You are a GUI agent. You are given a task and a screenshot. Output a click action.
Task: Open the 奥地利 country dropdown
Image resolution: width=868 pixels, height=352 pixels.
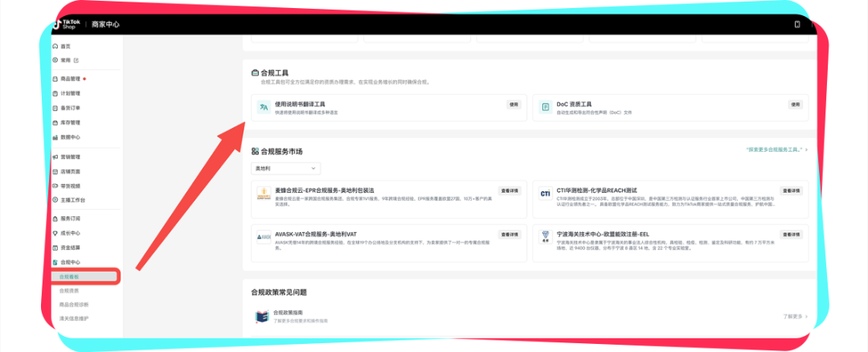point(285,168)
